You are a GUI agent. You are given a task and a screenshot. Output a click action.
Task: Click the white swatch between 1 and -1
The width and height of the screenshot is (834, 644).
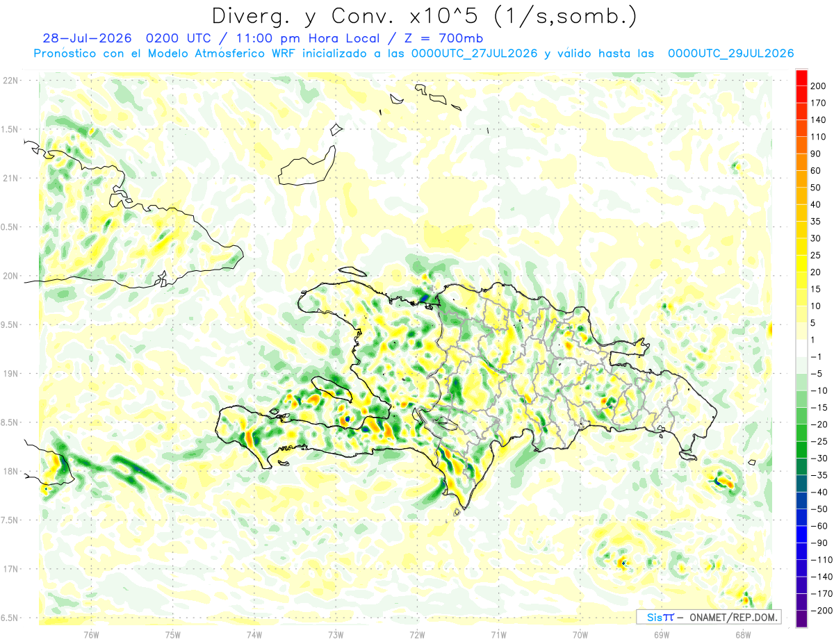click(801, 348)
